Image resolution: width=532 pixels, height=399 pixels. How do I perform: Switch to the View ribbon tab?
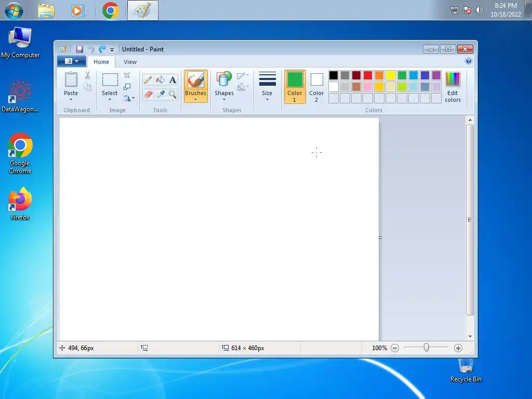coord(130,62)
